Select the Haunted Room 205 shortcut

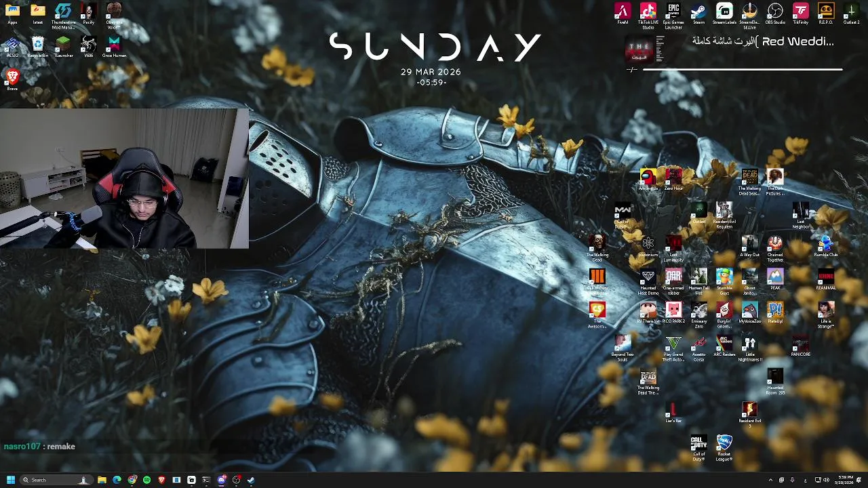tap(775, 382)
